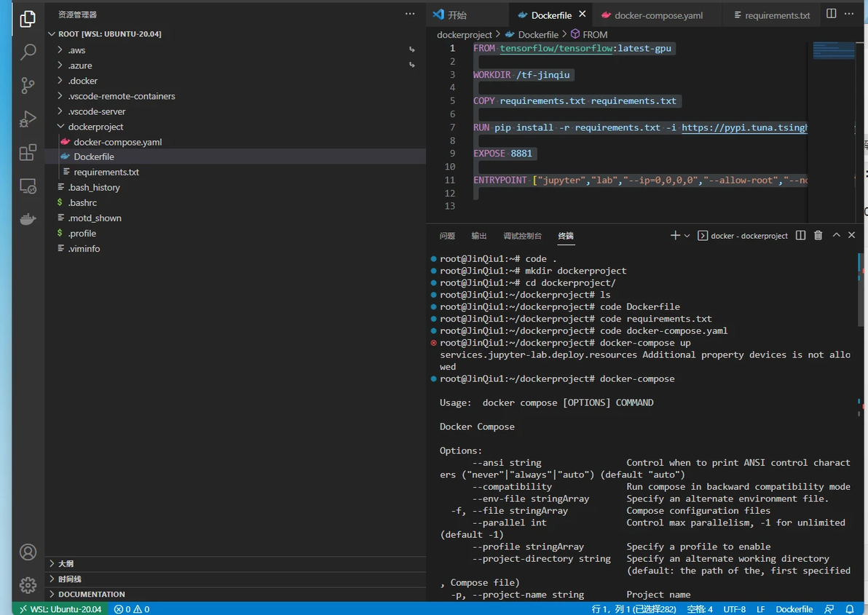Viewport: 868px width, 615px height.
Task: Open the new terminal launch profile dropdown
Action: pos(687,236)
